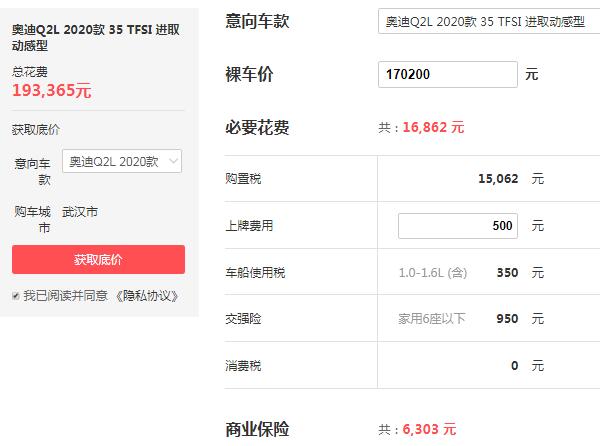The image size is (600, 446).
Task: Click the 车船使用税 amount 350
Action: 507,272
